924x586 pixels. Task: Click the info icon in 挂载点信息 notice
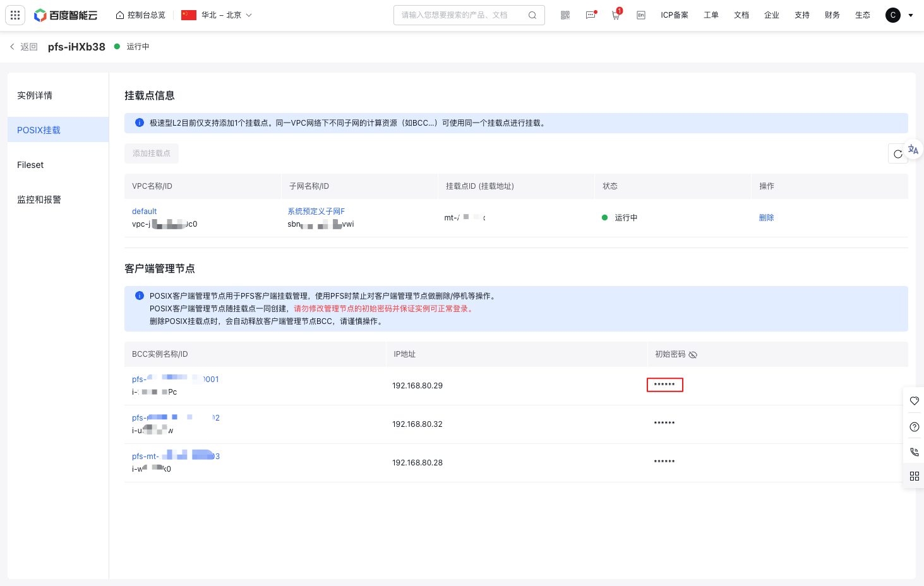[x=140, y=123]
